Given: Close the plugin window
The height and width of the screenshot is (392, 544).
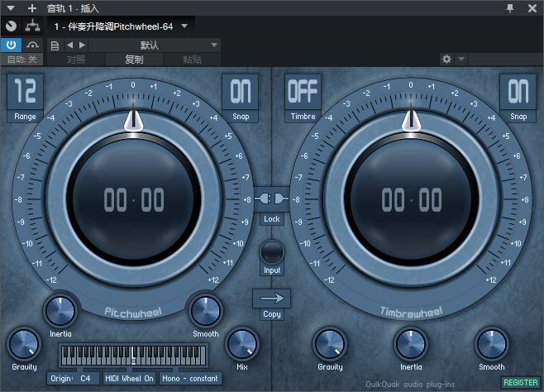Looking at the screenshot, I should 532,8.
